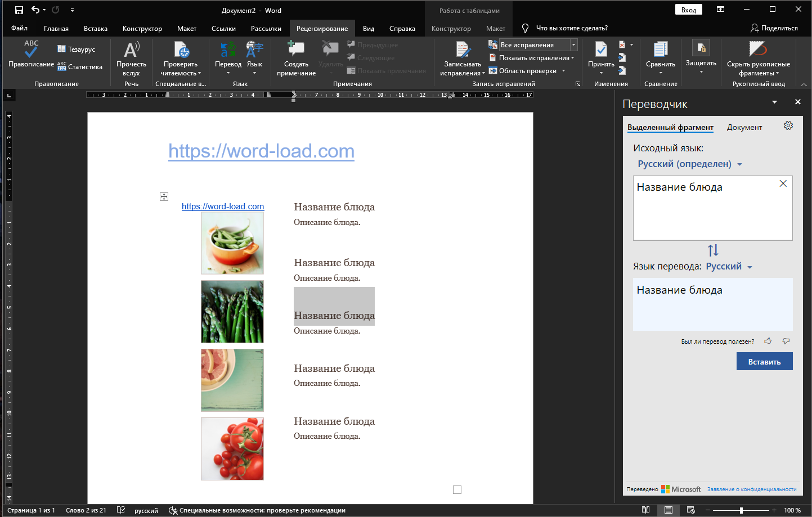The height and width of the screenshot is (517, 812).
Task: Open the Вставка ribbon tab
Action: (x=95, y=29)
